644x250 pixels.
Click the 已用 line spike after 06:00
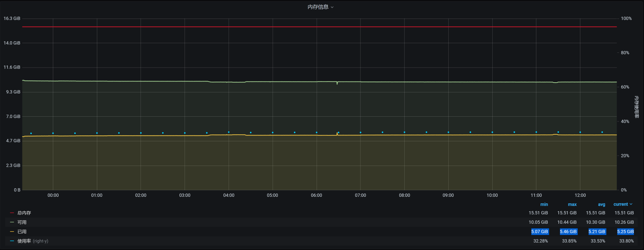point(337,133)
